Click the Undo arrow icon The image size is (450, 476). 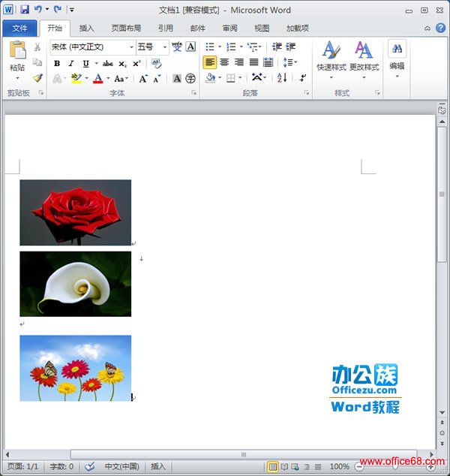click(38, 10)
